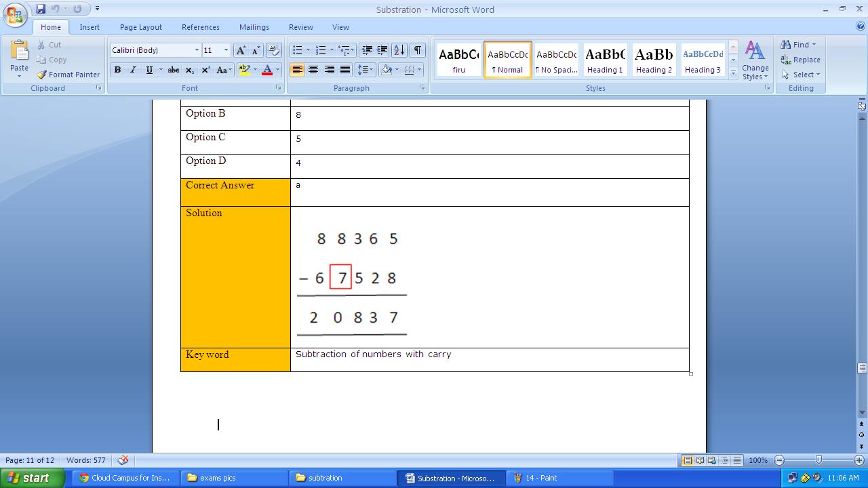Viewport: 868px width, 488px height.
Task: Apply the Heading 1 style
Action: click(605, 60)
